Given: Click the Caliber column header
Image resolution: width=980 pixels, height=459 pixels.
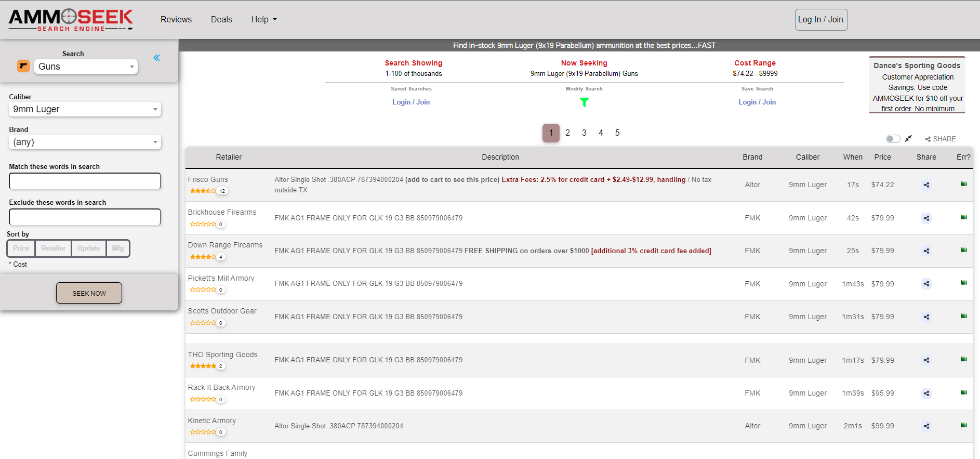Looking at the screenshot, I should (x=807, y=157).
